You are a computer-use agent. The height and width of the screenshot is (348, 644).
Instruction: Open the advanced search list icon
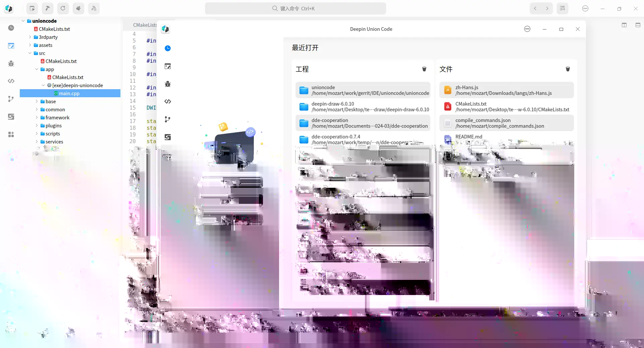[562, 8]
